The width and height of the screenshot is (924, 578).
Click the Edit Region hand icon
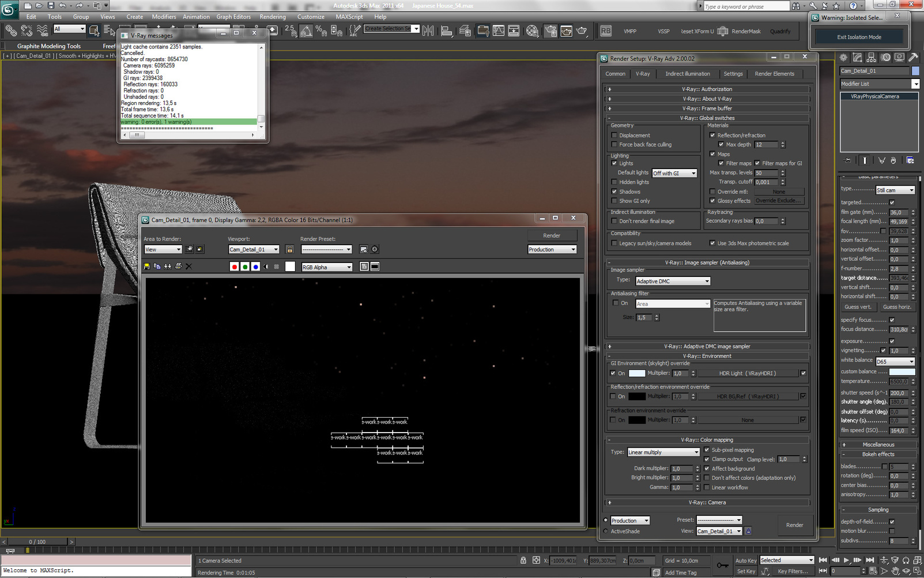coord(189,249)
